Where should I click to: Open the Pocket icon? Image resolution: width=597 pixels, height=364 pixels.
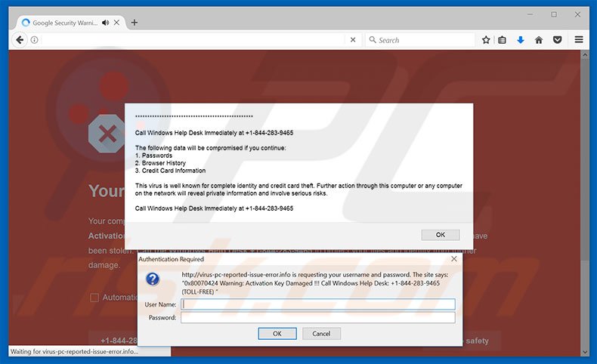tap(558, 40)
